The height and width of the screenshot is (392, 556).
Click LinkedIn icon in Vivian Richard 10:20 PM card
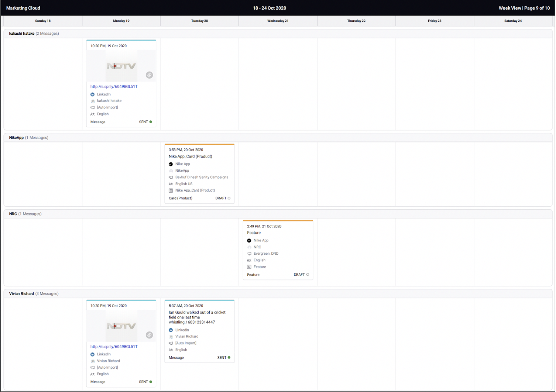coord(93,354)
